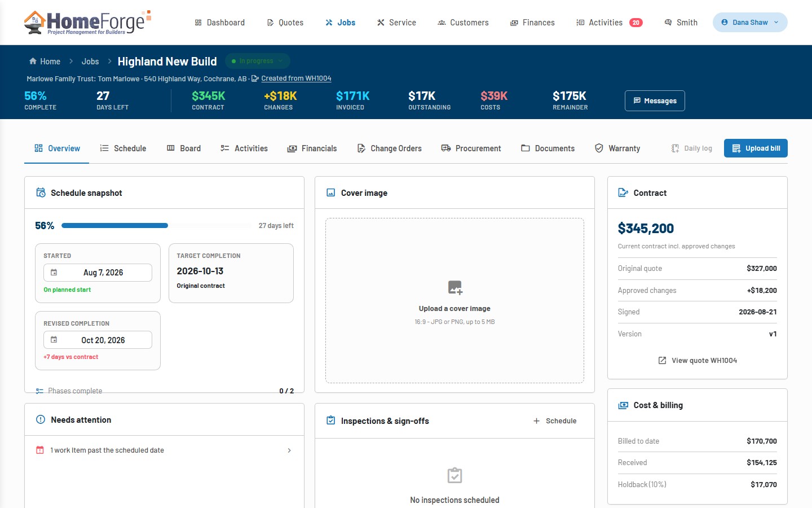Screen dimensions: 812x508
Task: Click the Phases complete checklist icon
Action: (39, 391)
